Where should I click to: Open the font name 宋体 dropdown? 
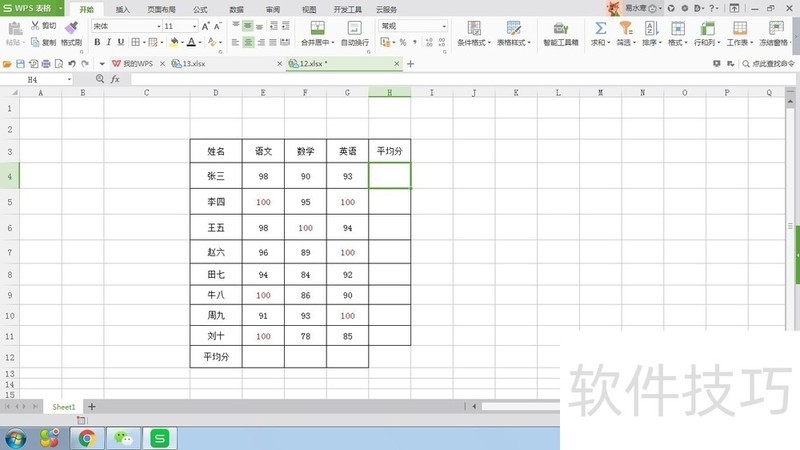click(159, 26)
